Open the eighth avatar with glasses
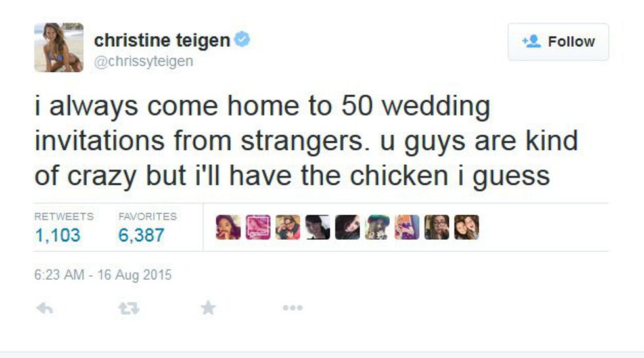Image resolution: width=644 pixels, height=358 pixels. click(436, 227)
